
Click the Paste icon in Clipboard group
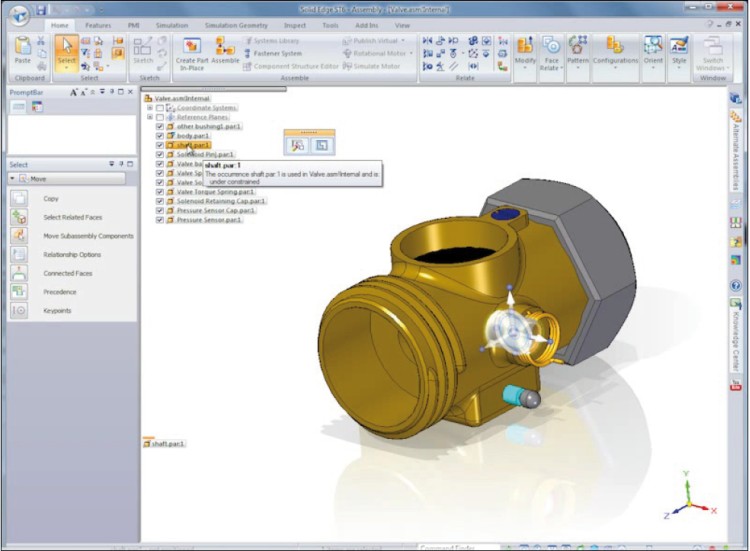click(23, 51)
